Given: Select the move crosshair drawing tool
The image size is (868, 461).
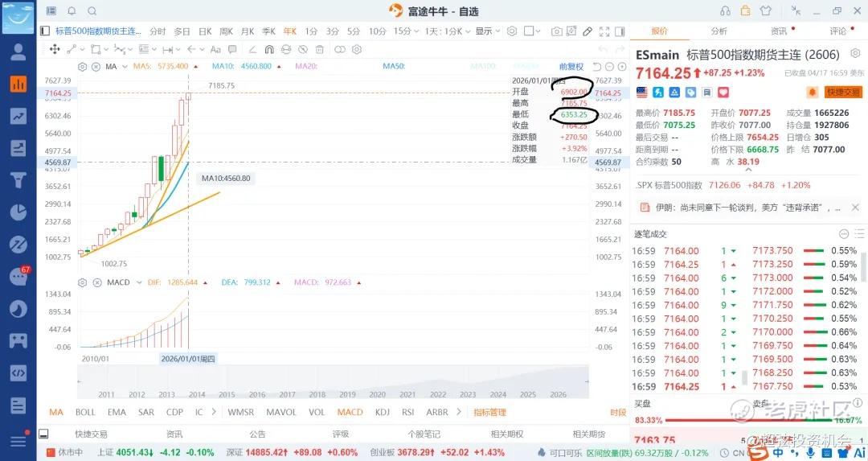Looking at the screenshot, I should 55,49.
